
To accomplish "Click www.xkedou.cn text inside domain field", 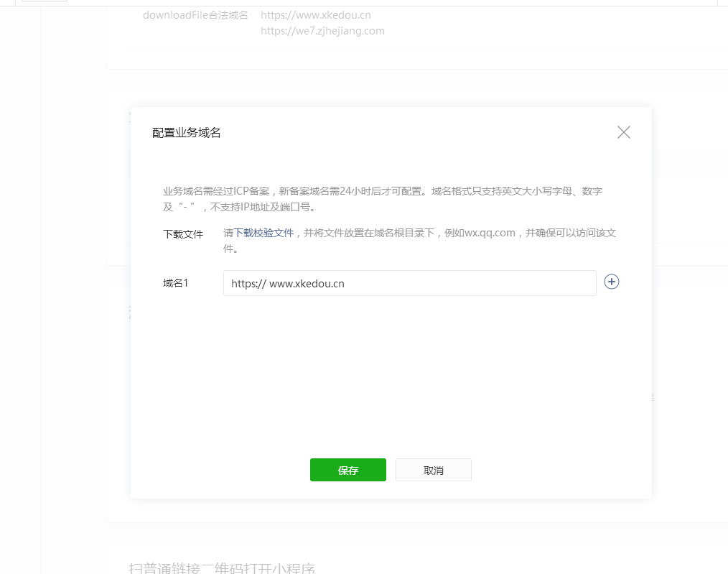I will pos(307,284).
